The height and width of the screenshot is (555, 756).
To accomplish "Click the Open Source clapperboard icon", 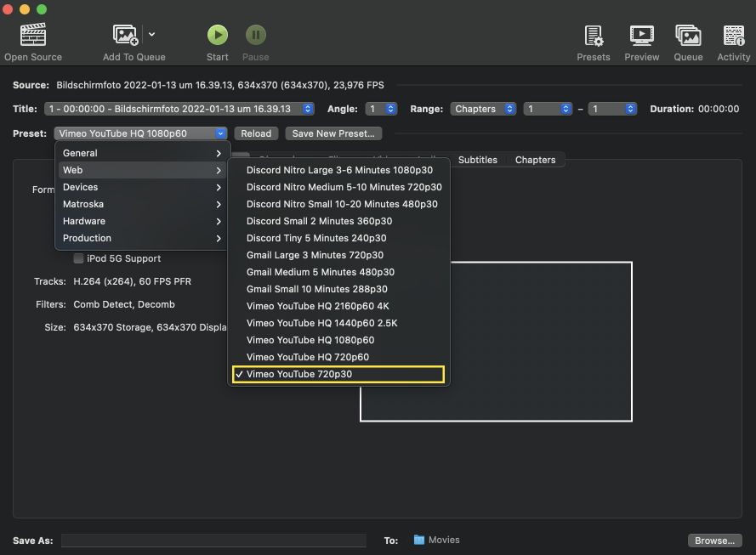I will [x=33, y=35].
